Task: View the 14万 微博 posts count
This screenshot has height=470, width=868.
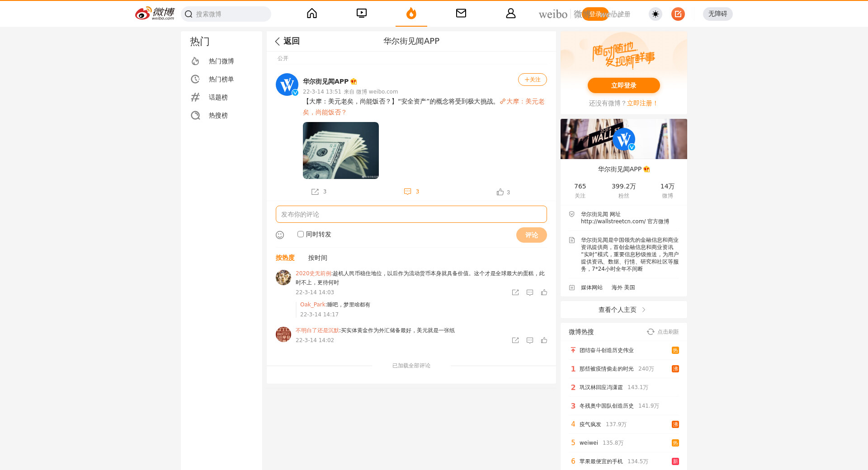Action: tap(667, 190)
